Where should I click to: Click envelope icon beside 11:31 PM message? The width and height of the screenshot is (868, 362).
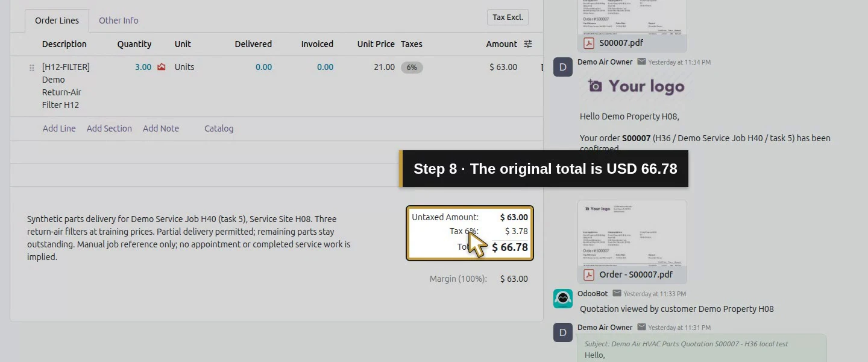pyautogui.click(x=641, y=327)
